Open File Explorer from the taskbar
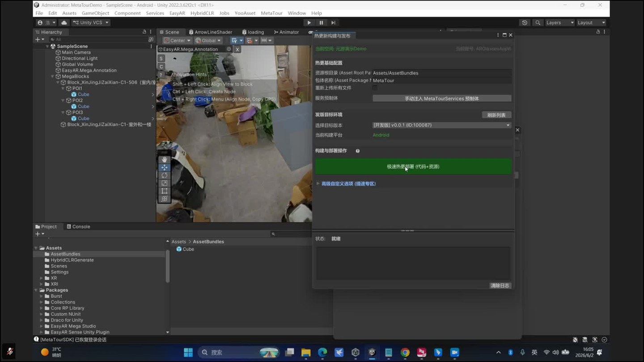The height and width of the screenshot is (362, 644). point(306,352)
